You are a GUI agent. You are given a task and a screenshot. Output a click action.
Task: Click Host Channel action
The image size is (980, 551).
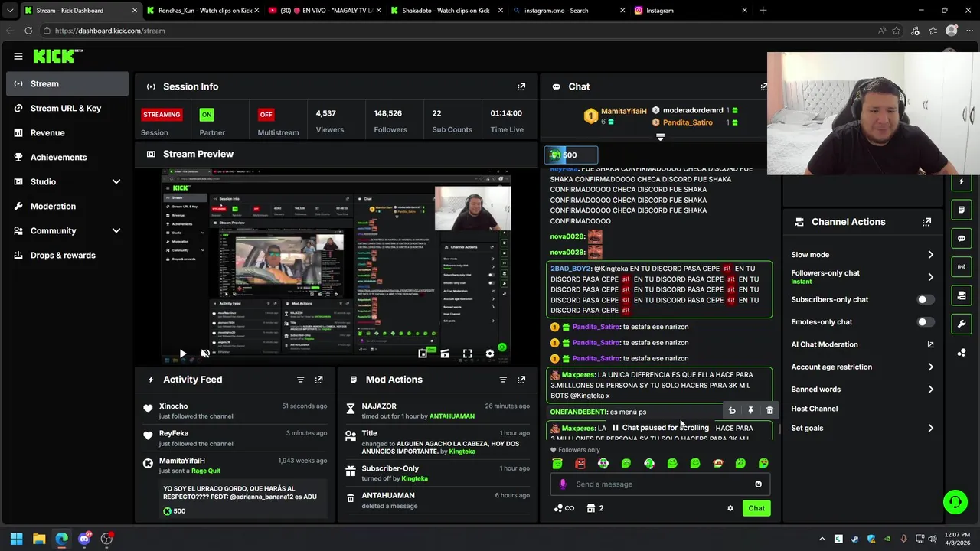[814, 409]
